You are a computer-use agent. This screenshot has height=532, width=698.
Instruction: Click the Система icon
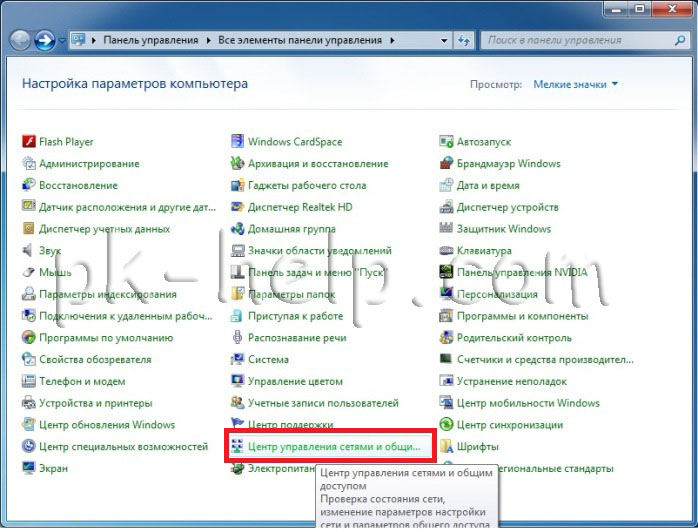[x=237, y=359]
